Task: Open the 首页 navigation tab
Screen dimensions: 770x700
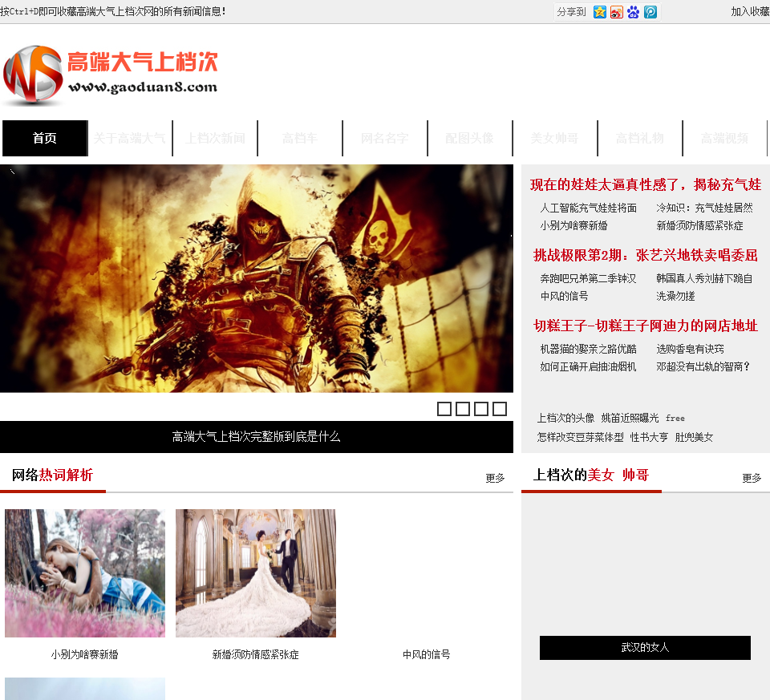Action: click(x=45, y=138)
